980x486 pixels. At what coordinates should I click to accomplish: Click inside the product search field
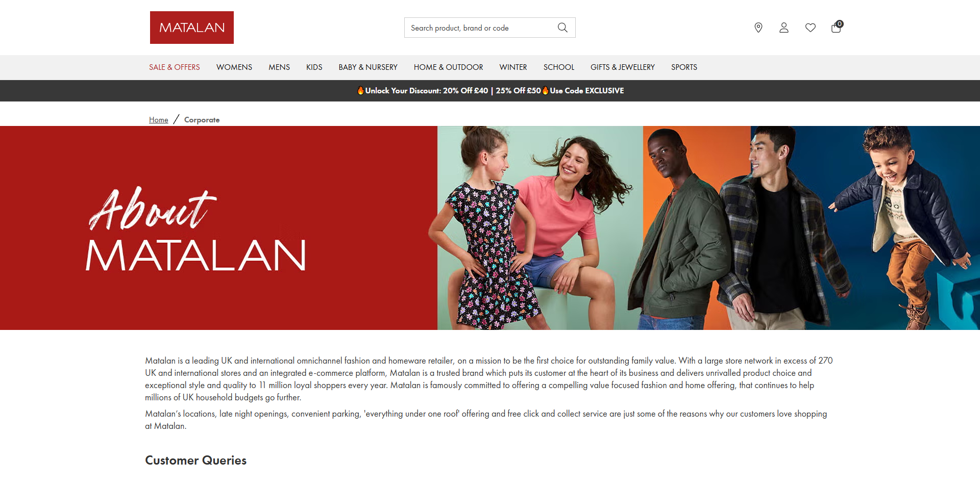pyautogui.click(x=480, y=28)
